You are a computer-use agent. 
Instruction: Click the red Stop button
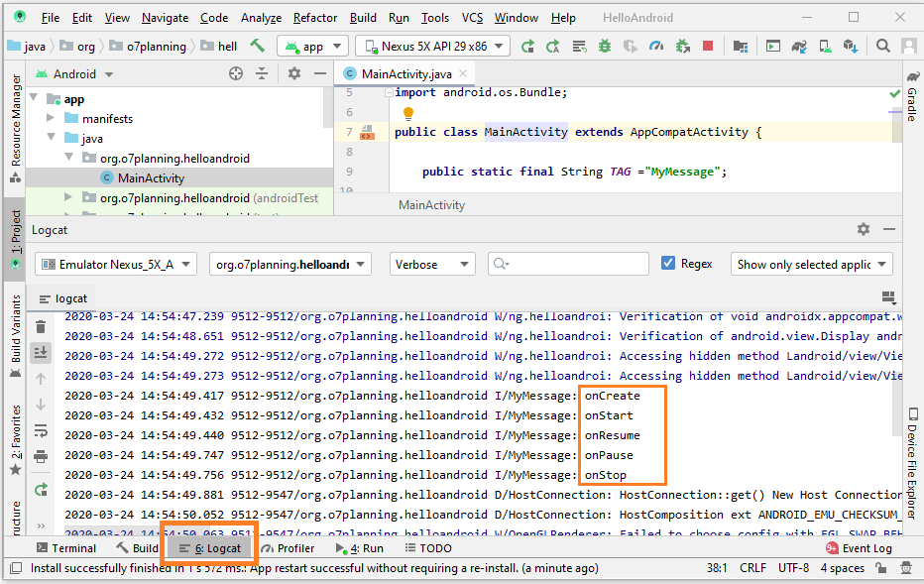(x=708, y=46)
